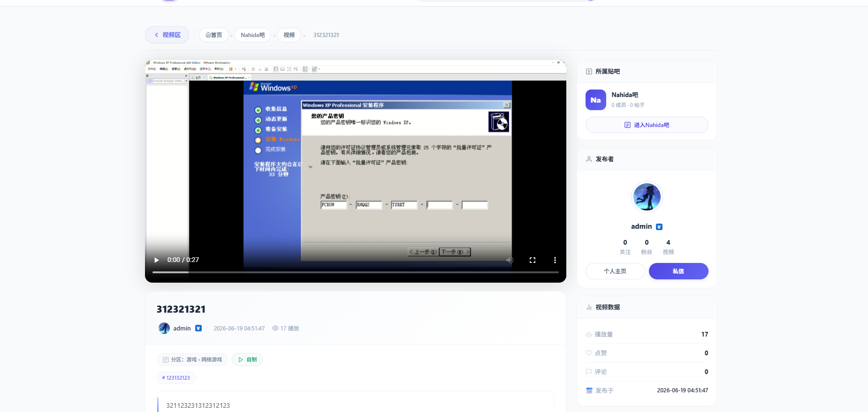The width and height of the screenshot is (868, 412).
Task: Click the 0 成员 · 0 帖子 text
Action: [x=628, y=105]
